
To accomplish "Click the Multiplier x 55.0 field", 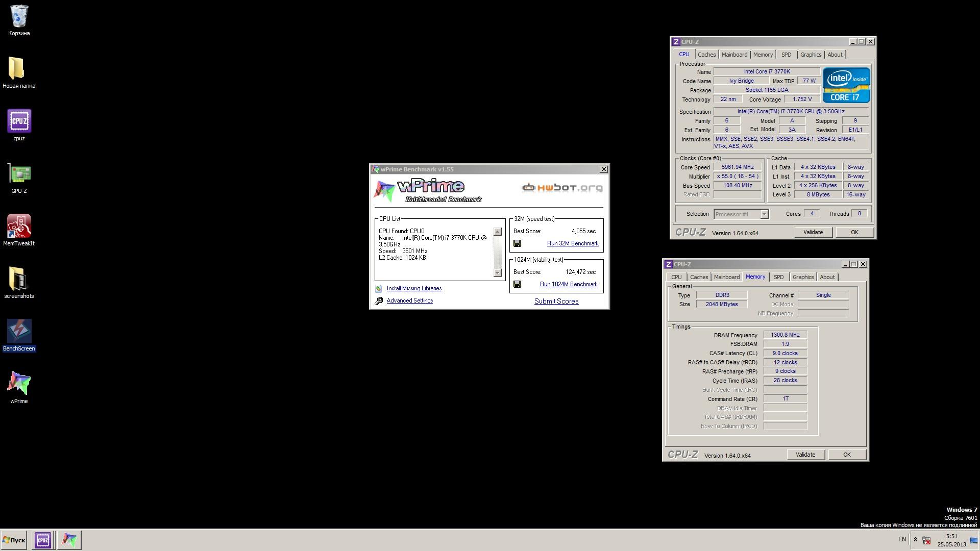I will click(x=738, y=177).
